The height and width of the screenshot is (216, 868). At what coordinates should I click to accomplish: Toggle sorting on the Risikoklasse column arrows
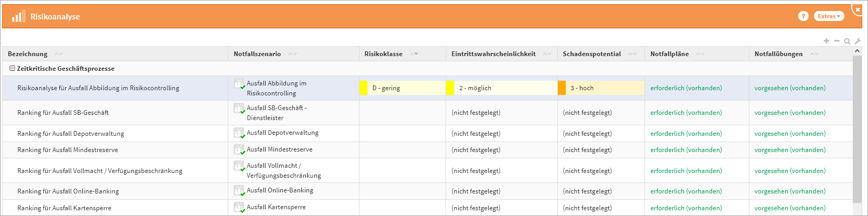click(414, 54)
